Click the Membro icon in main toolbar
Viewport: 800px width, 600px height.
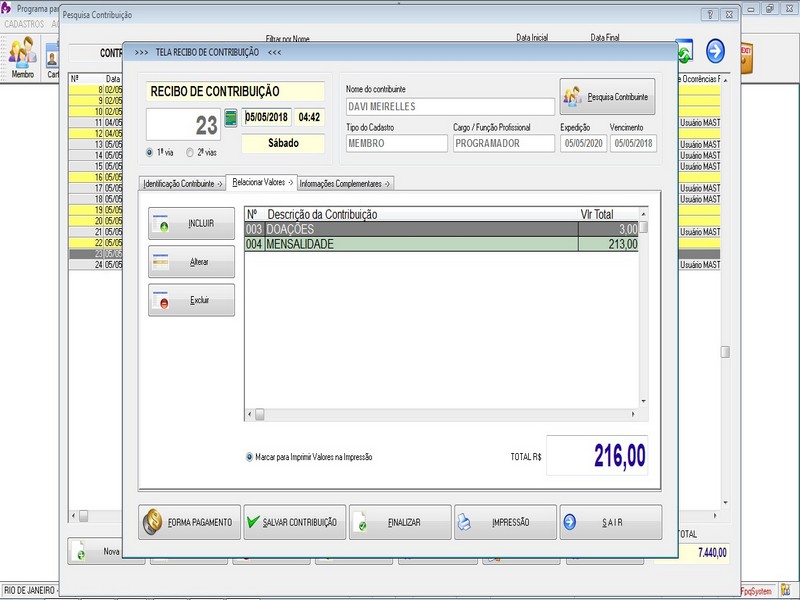coord(22,57)
